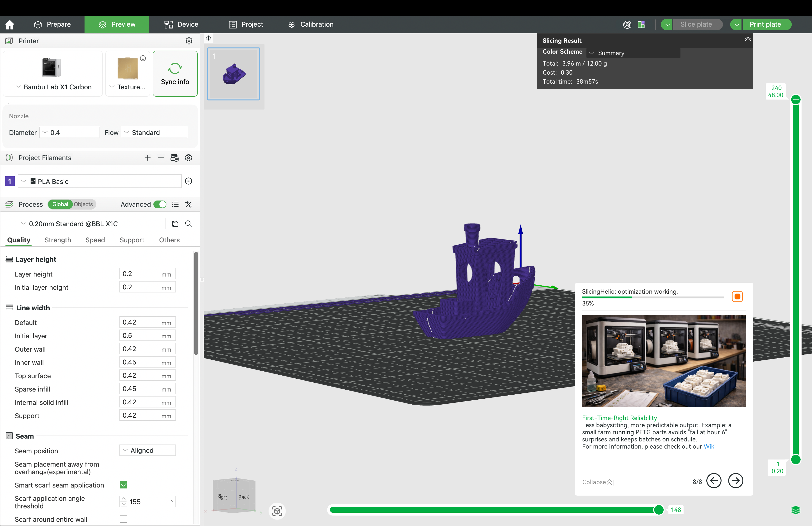Search process settings with magnifier icon

click(x=189, y=224)
